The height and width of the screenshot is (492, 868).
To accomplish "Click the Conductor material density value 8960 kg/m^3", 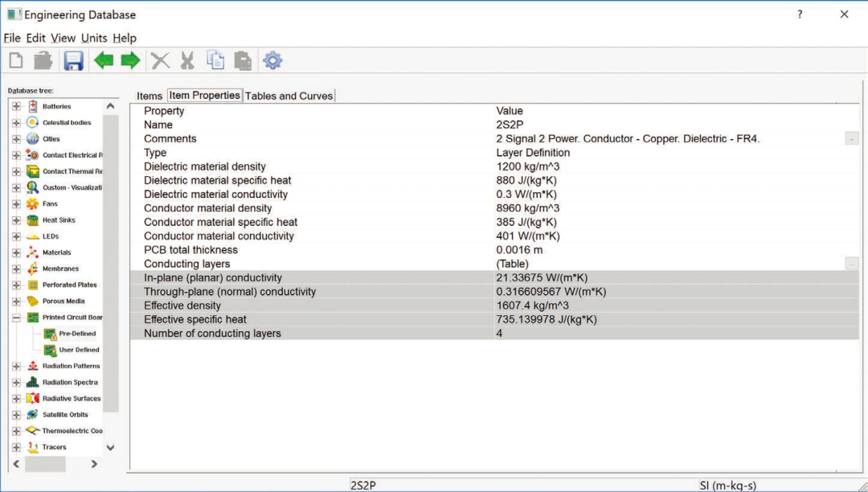I will click(x=527, y=209).
